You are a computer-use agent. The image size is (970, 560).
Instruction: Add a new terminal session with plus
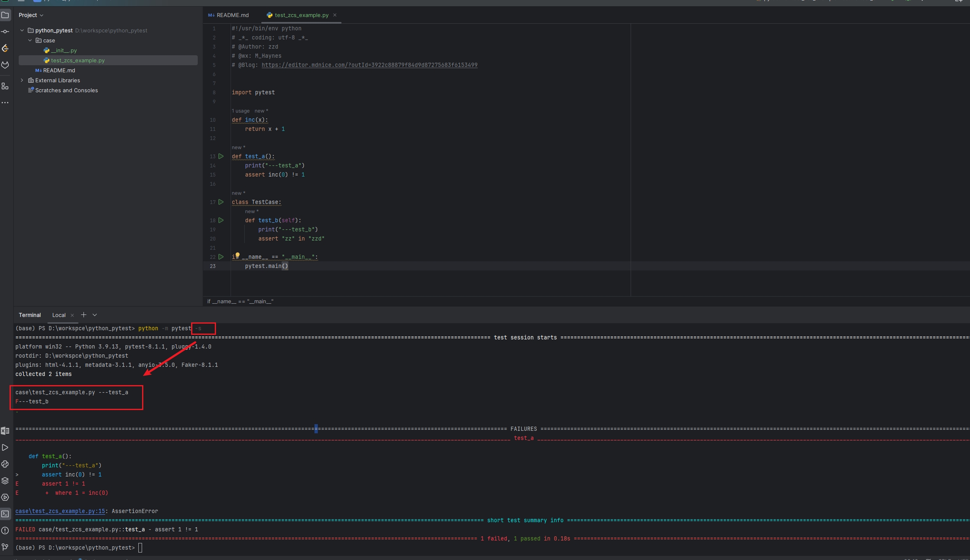[83, 315]
